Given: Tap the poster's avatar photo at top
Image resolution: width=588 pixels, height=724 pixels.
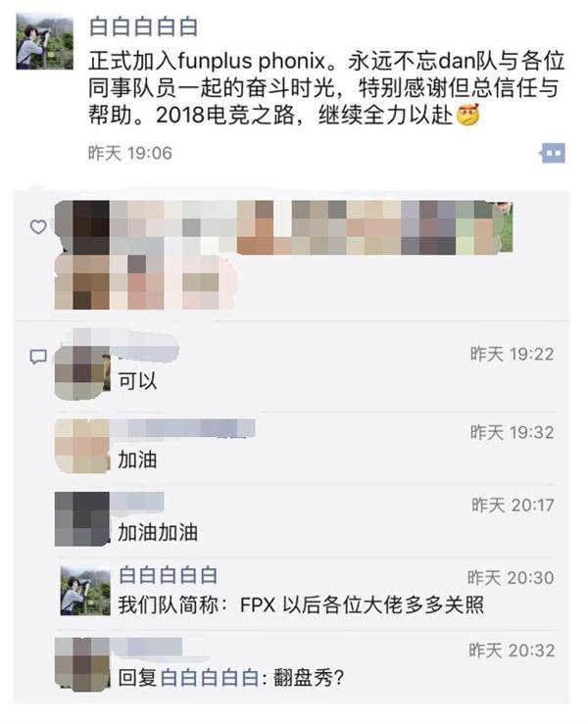Looking at the screenshot, I should tap(44, 41).
